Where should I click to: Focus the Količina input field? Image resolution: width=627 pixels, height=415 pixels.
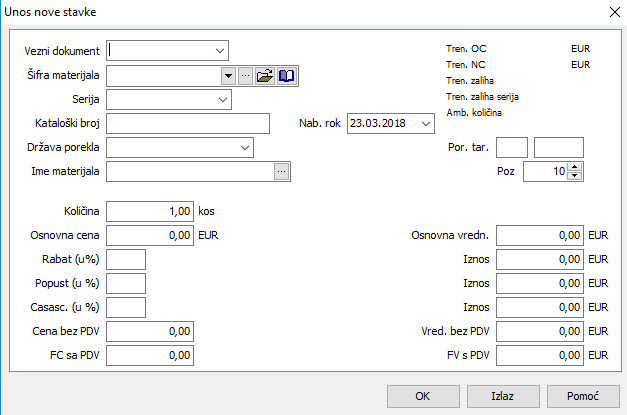[x=149, y=212]
